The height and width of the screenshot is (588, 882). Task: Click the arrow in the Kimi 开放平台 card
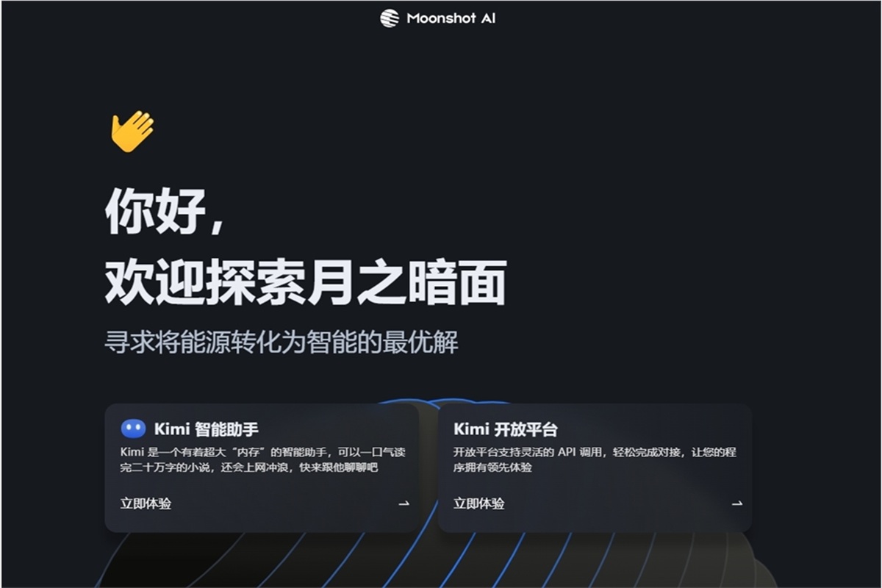736,504
